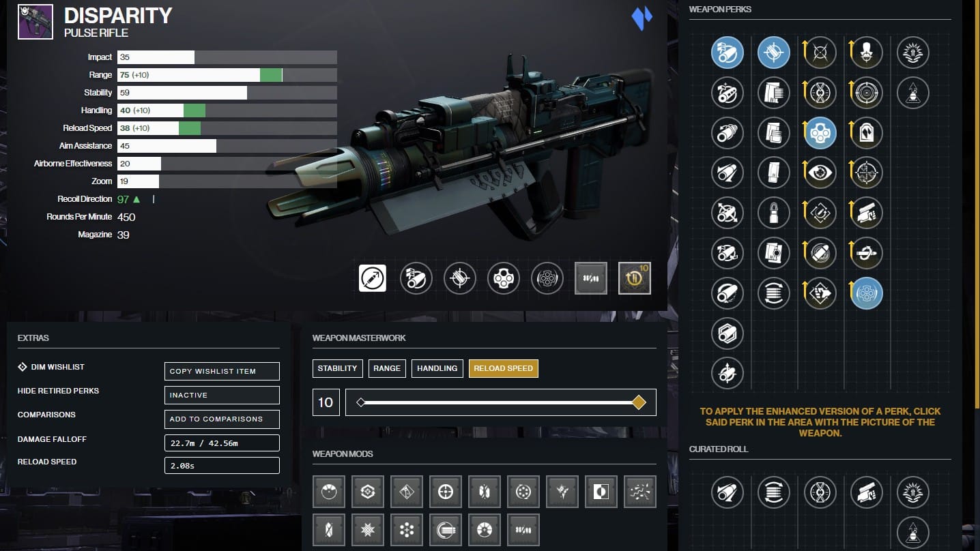Image resolution: width=980 pixels, height=551 pixels.
Task: Open the empty mod slot under the weapon image
Action: click(x=591, y=278)
